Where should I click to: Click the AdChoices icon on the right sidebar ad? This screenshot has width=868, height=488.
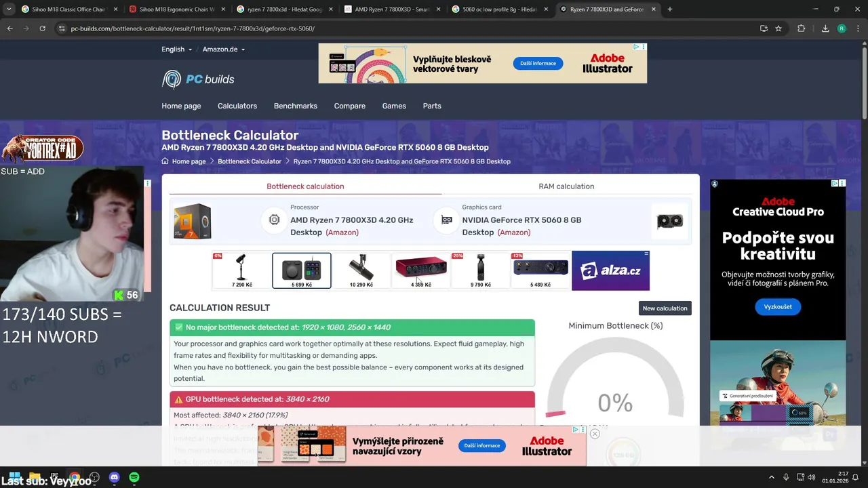pos(835,183)
